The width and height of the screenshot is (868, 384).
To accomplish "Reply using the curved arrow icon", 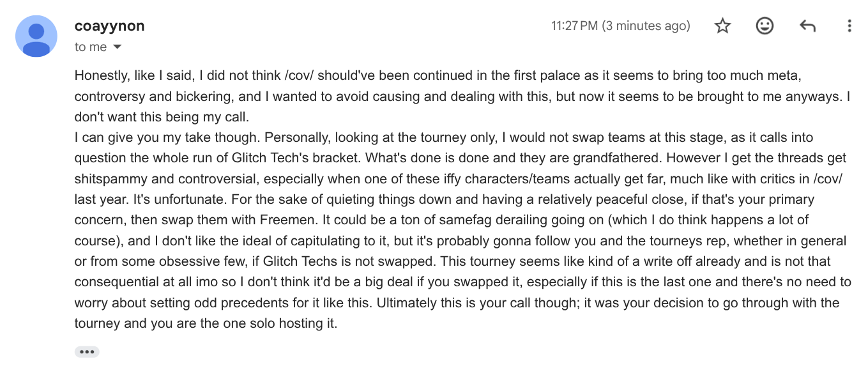I will click(x=807, y=26).
